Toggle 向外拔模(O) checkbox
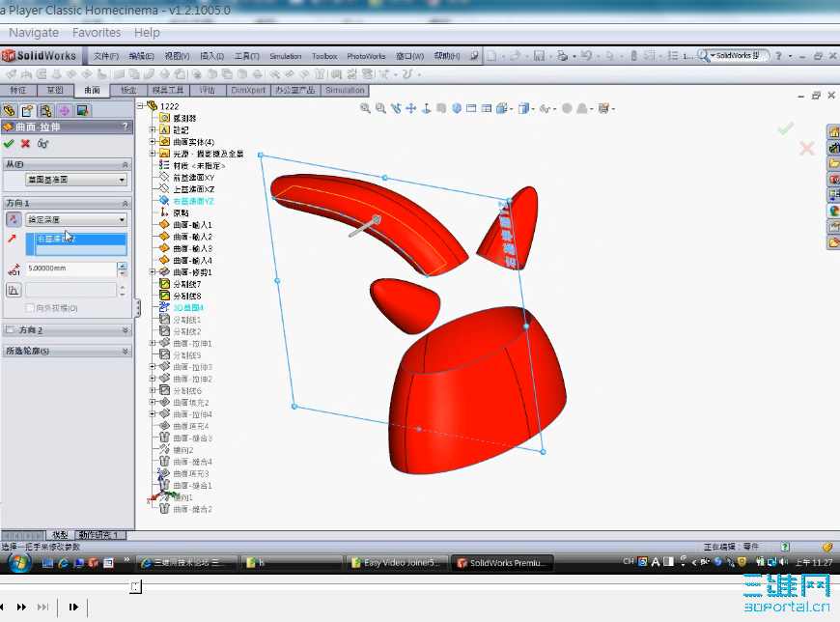The height and width of the screenshot is (622, 840). (x=30, y=308)
